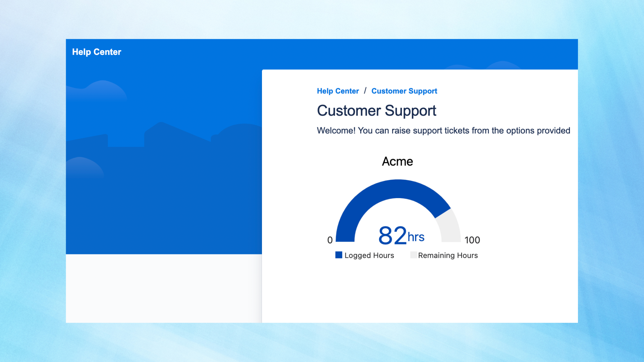
Task: Click the Help Center header title
Action: (97, 52)
